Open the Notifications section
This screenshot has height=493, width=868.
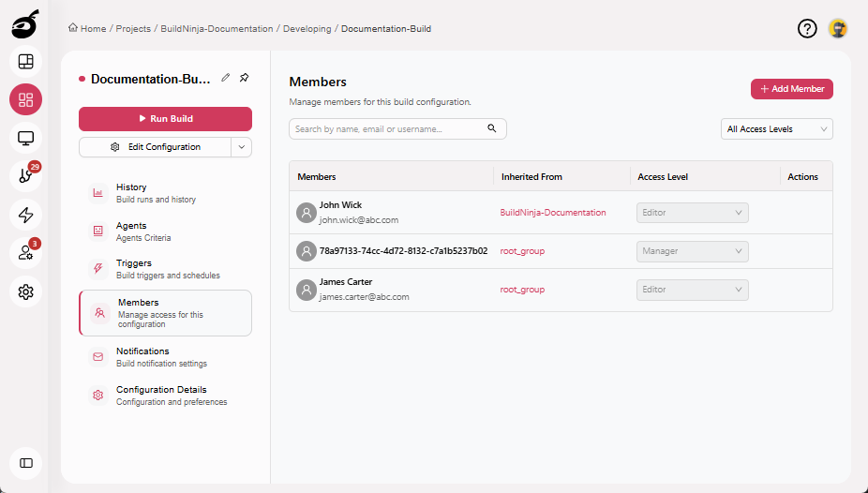pyautogui.click(x=165, y=357)
